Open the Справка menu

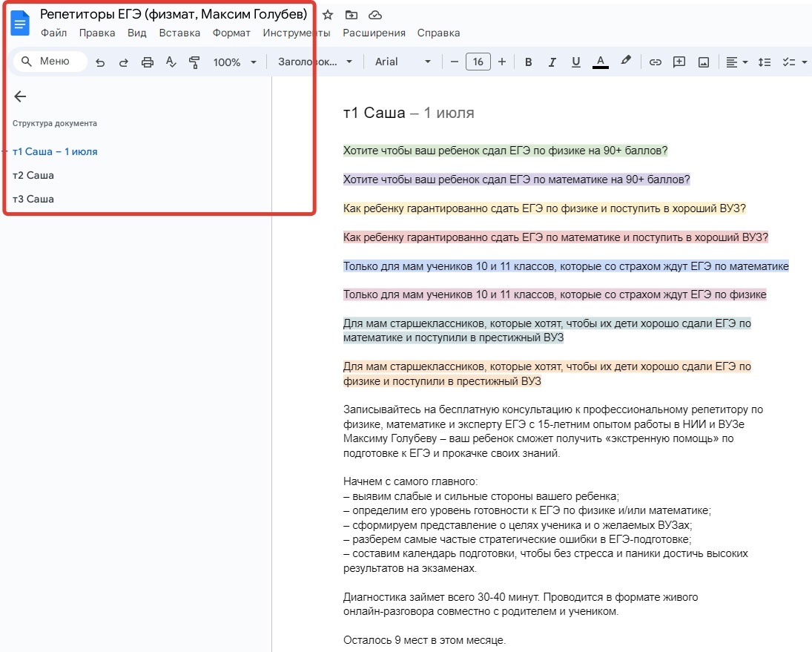(438, 33)
